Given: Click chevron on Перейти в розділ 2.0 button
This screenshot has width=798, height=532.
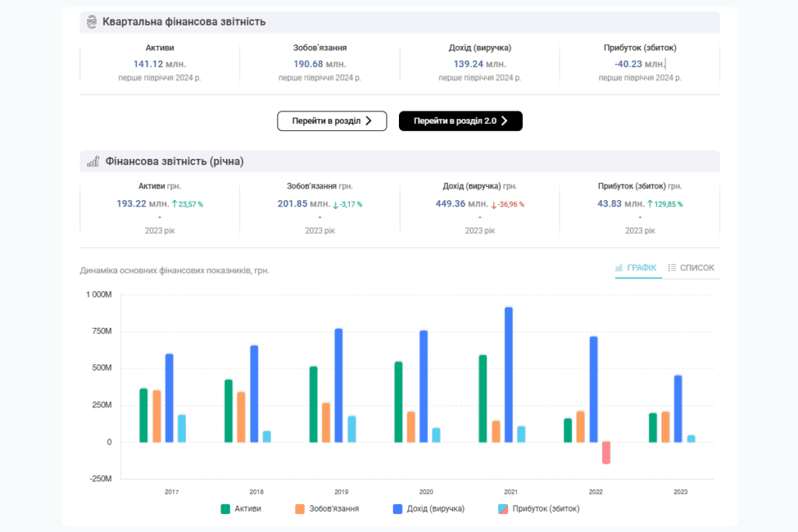Looking at the screenshot, I should [x=504, y=121].
